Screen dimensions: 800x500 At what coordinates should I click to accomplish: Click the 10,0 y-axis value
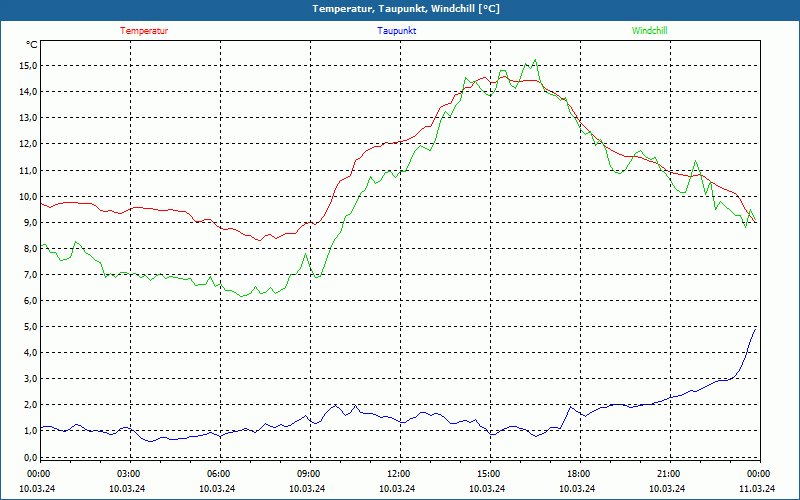coord(28,196)
